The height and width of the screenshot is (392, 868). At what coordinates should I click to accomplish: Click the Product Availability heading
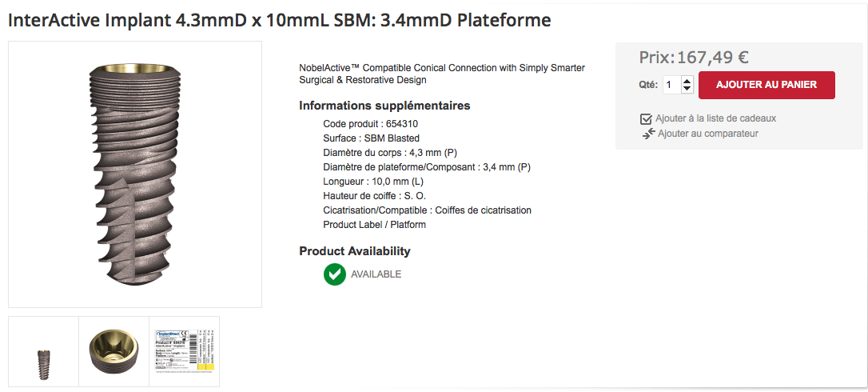click(354, 251)
